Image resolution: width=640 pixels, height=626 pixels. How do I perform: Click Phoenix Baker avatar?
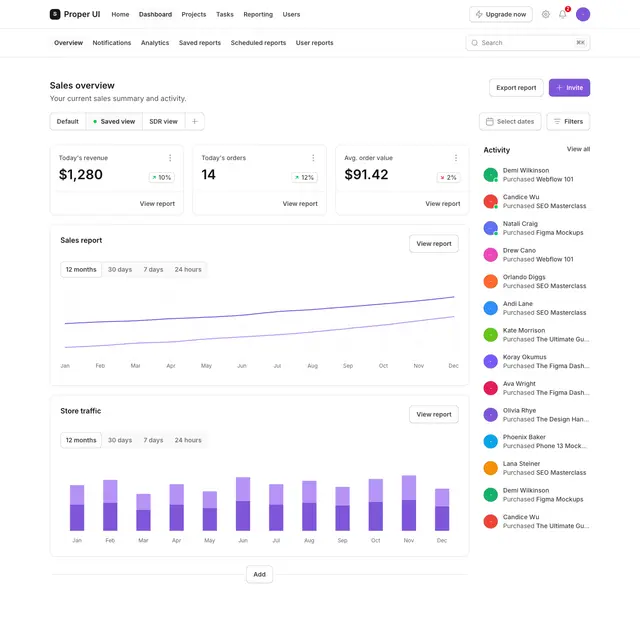490,441
